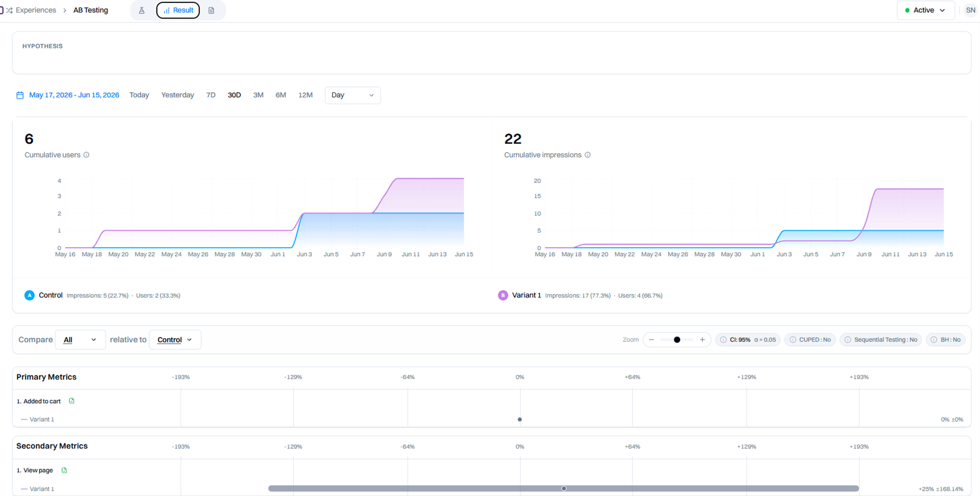Click the shuffle Experiences icon in breadcrumb
This screenshot has width=980, height=496.
coord(9,10)
